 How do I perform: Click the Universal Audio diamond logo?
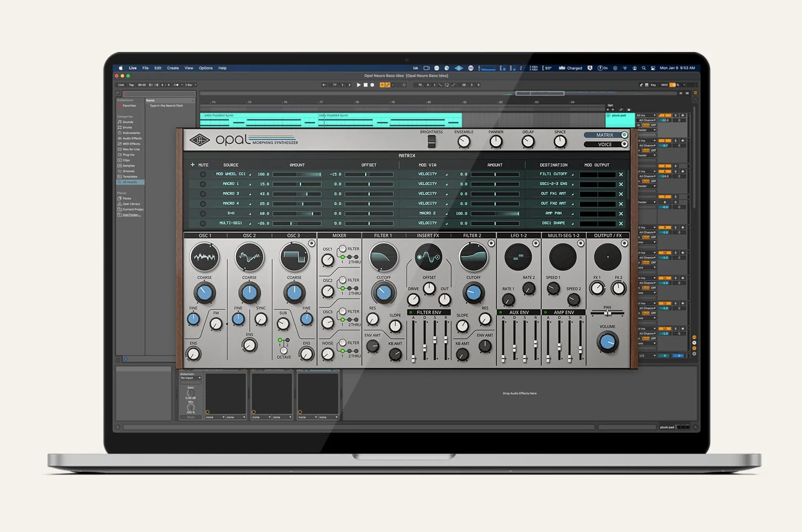pos(199,140)
